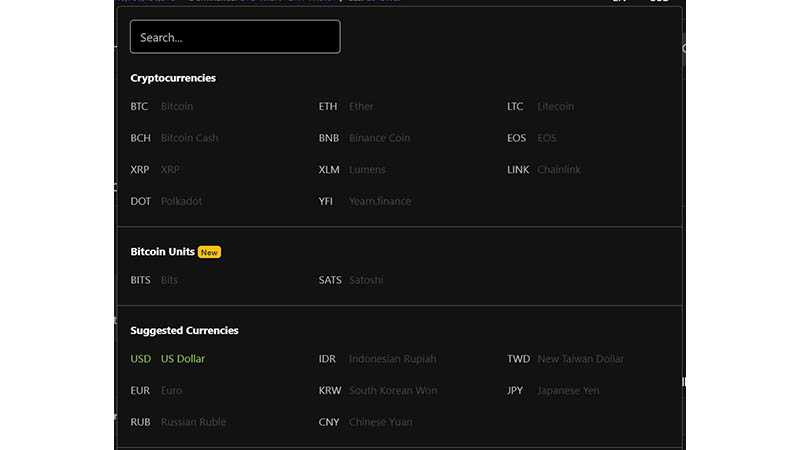This screenshot has width=800, height=450.
Task: Select BCH Bitcoin Cash
Action: 174,138
